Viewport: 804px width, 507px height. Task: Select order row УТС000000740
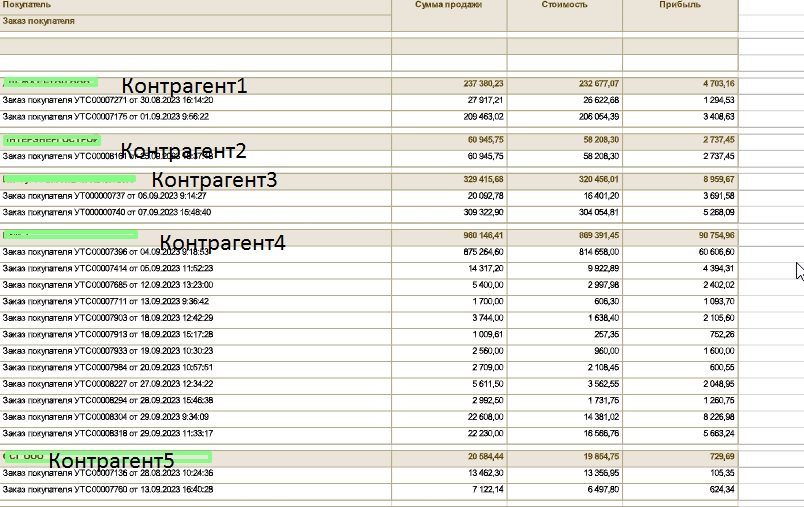pyautogui.click(x=106, y=213)
